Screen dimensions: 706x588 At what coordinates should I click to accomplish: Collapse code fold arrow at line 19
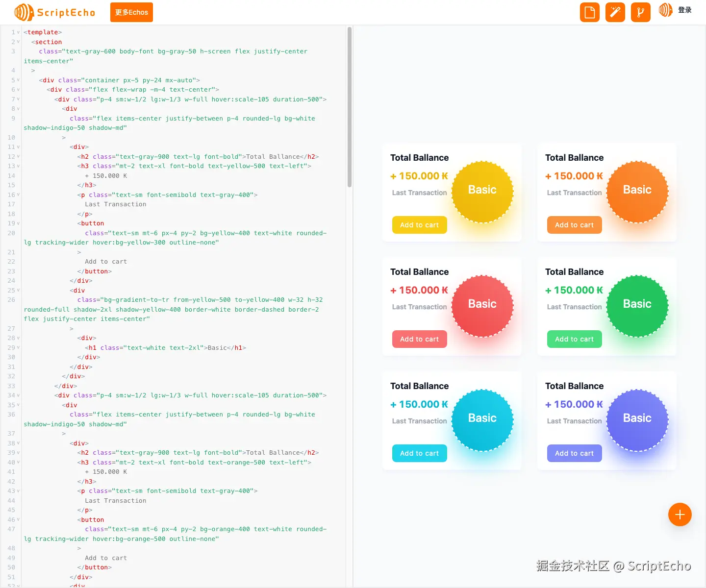tap(19, 223)
